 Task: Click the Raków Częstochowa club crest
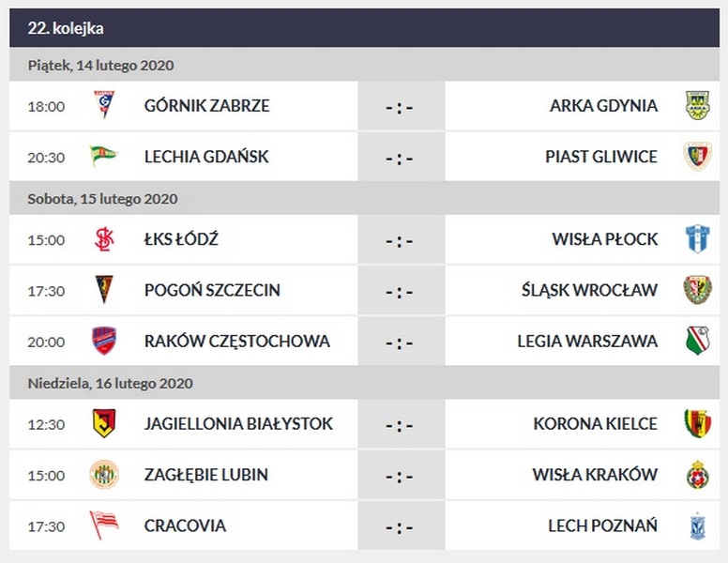click(x=103, y=341)
